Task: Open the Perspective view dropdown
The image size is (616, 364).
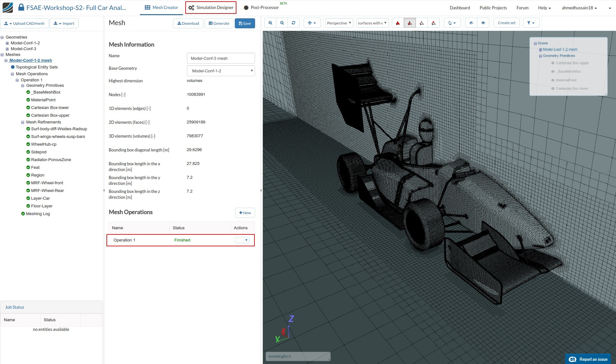Action: tap(339, 23)
